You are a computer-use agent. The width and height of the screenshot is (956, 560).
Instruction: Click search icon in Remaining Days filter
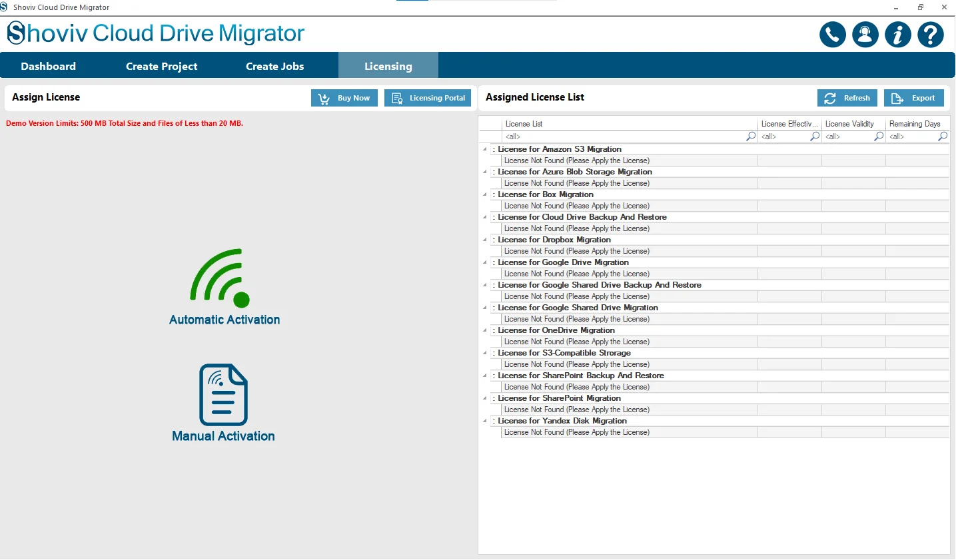click(943, 137)
